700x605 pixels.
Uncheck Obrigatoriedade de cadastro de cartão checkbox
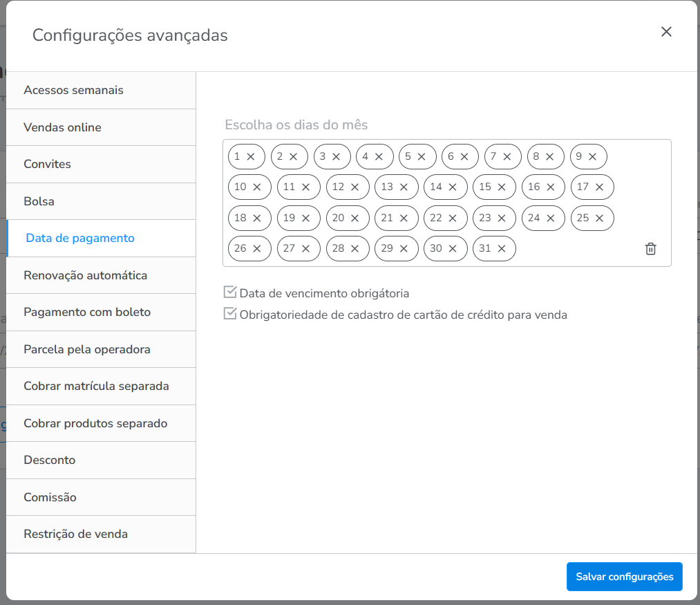click(230, 314)
